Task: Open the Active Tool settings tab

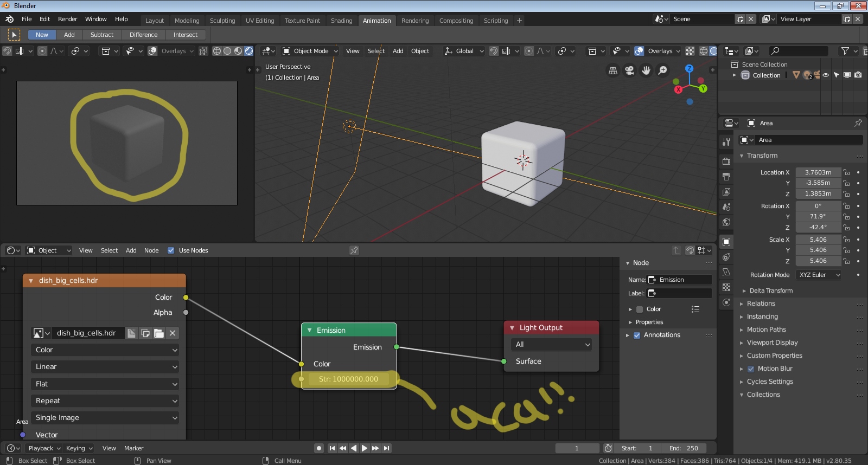Action: pyautogui.click(x=726, y=142)
